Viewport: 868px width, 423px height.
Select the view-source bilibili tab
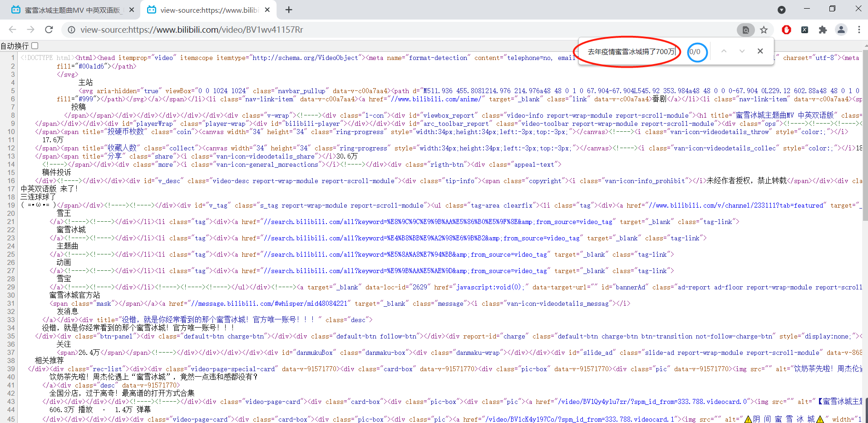pos(208,10)
